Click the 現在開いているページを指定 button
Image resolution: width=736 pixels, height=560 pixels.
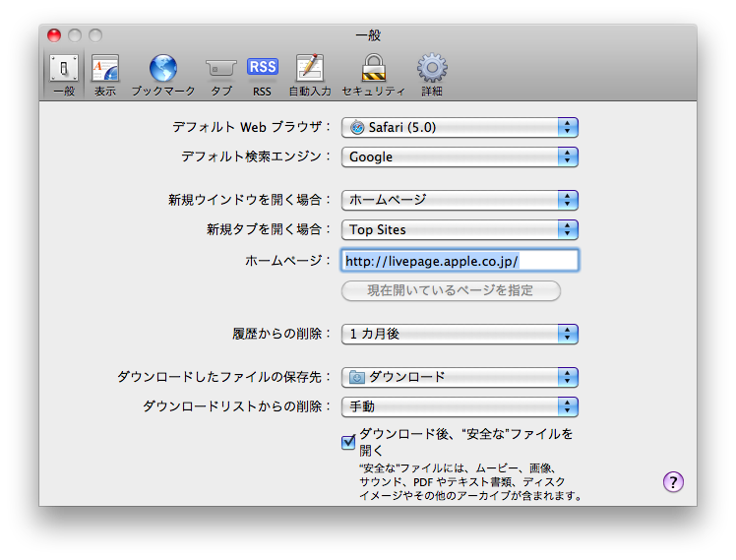pos(451,290)
